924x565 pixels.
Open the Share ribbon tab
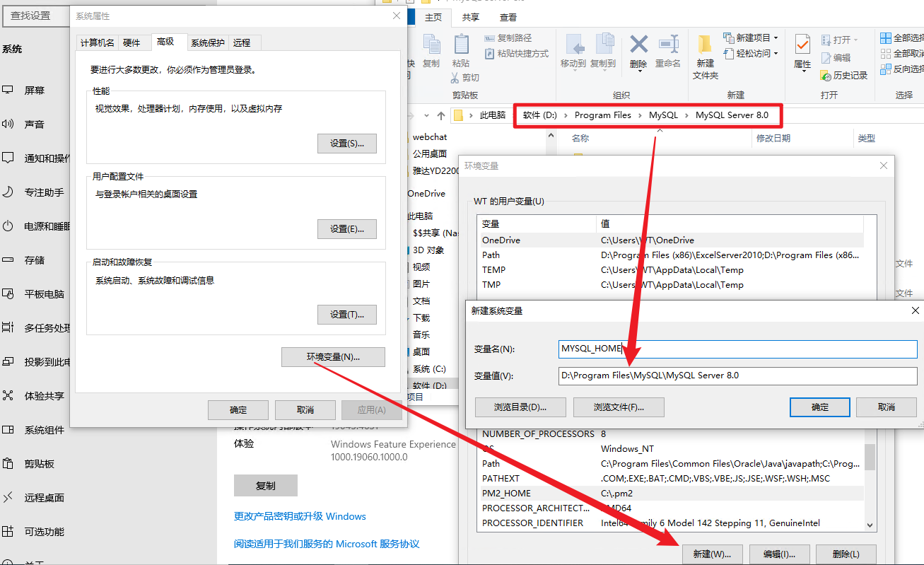point(471,18)
